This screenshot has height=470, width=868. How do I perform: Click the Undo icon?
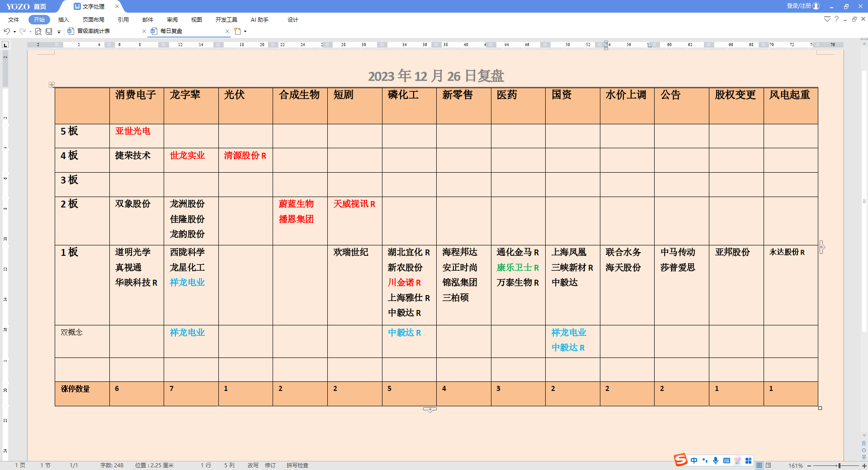click(x=7, y=31)
